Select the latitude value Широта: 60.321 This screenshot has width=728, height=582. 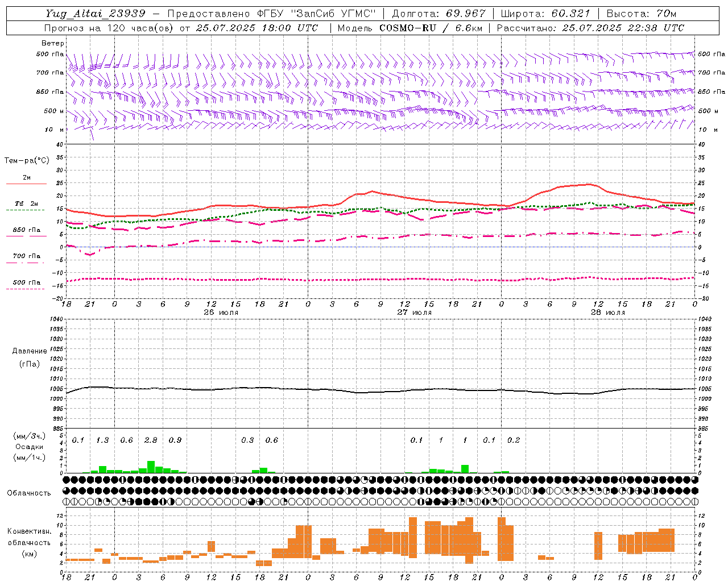point(545,14)
